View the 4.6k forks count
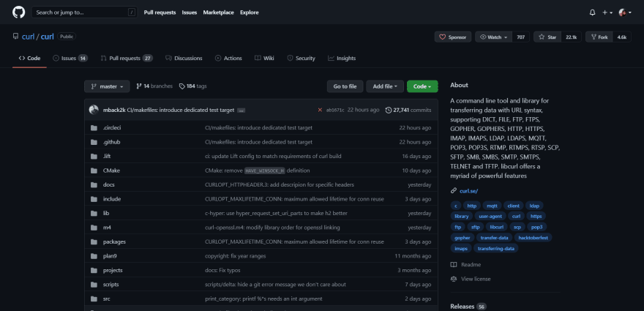This screenshot has width=644, height=311. 622,37
